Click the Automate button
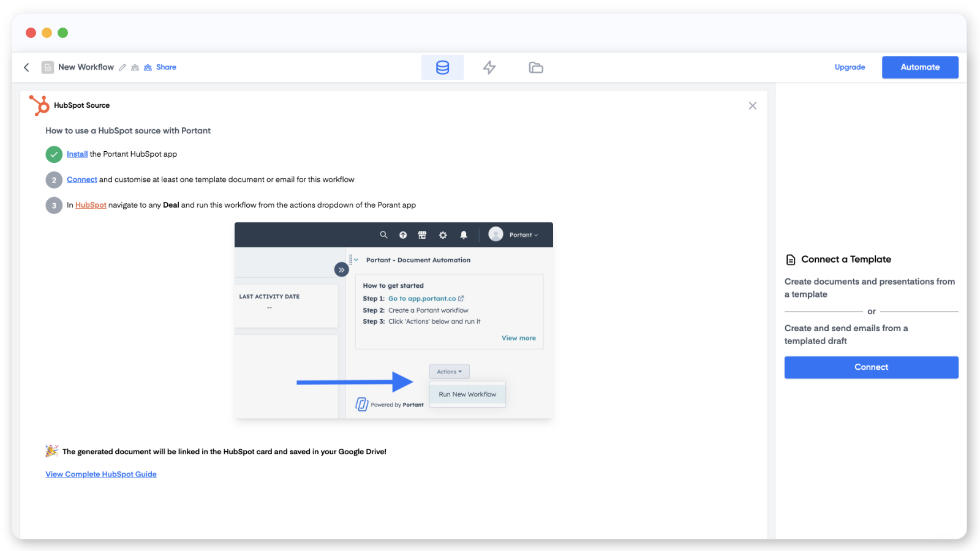 920,67
